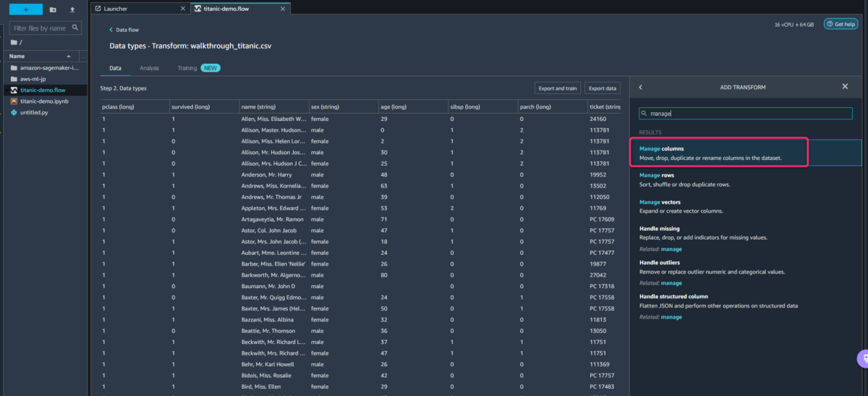
Task: Click the age (long) column header
Action: point(412,107)
